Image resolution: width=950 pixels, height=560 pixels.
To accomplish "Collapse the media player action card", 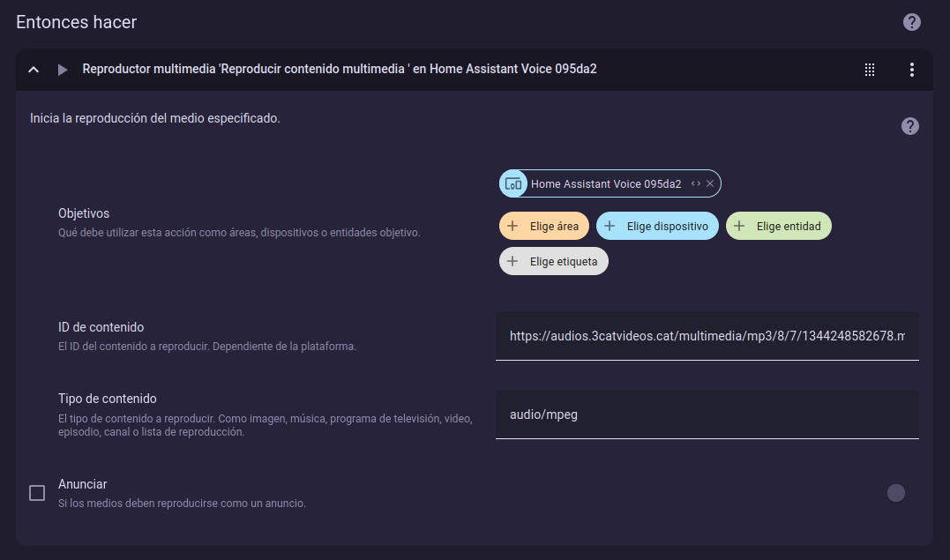I will point(34,70).
